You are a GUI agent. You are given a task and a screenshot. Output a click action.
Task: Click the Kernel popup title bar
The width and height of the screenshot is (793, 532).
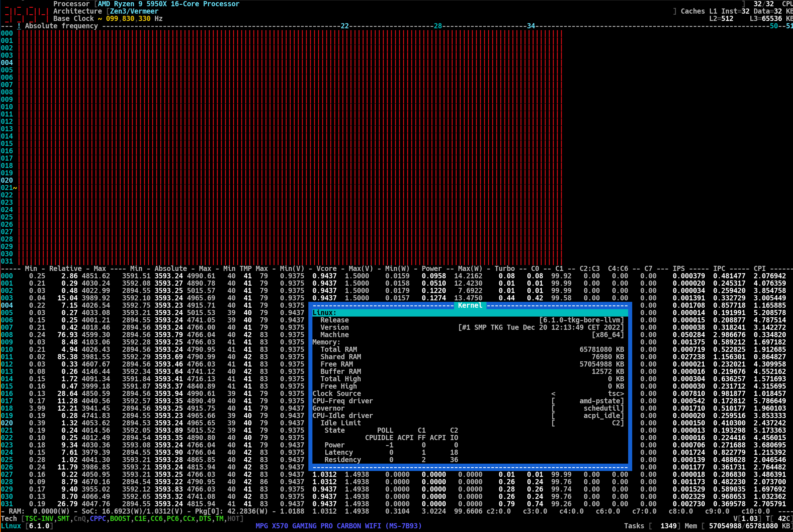coord(470,305)
